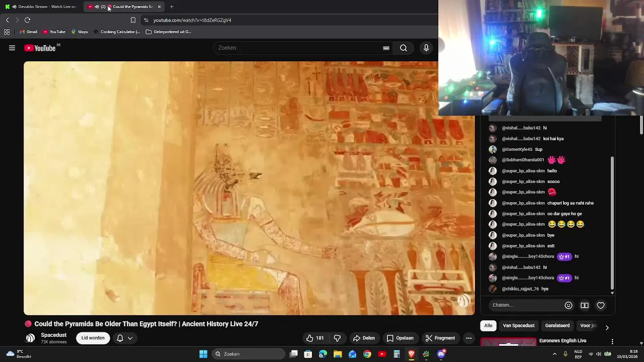The height and width of the screenshot is (362, 644).
Task: Open the YouTube guide hamburger menu
Action: [x=12, y=48]
